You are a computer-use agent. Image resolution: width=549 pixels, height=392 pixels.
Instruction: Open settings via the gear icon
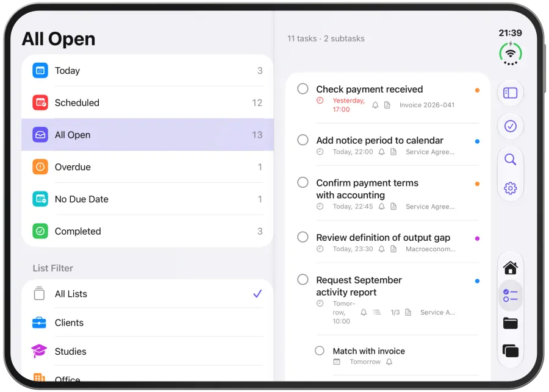click(511, 188)
